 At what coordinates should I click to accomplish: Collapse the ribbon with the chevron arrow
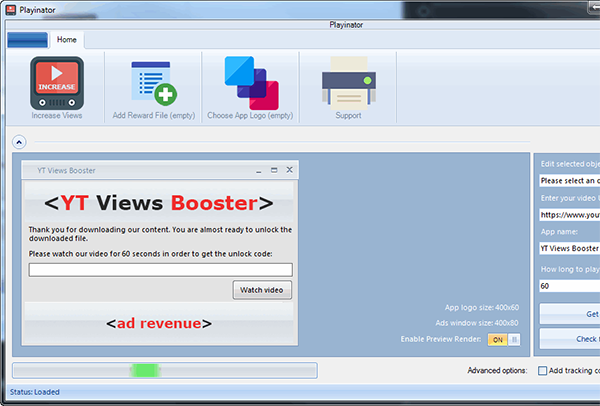[x=19, y=142]
